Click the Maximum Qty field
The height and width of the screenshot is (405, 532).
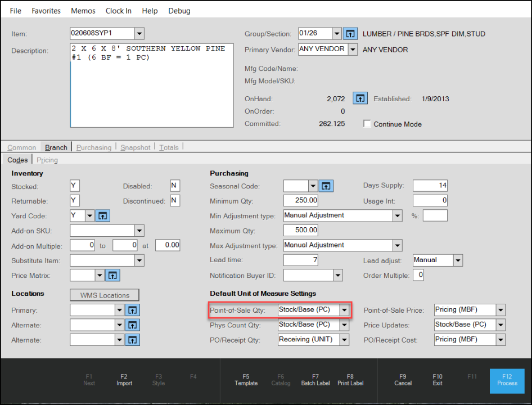[301, 231]
